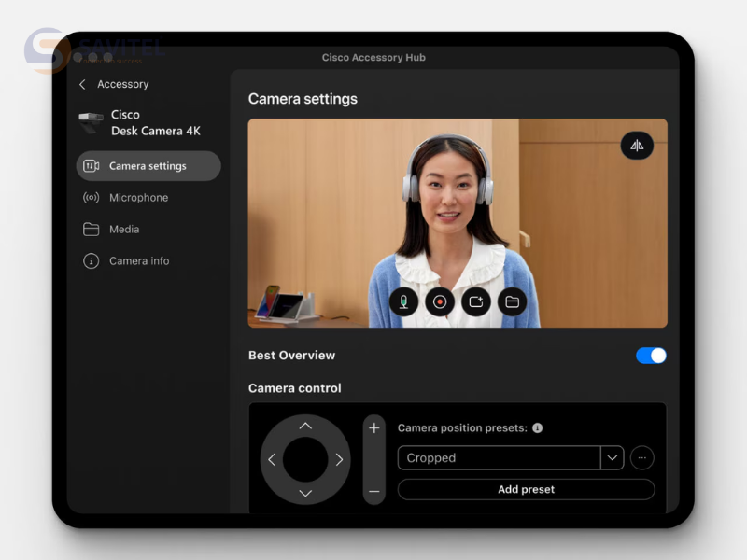Zoom in with the plus button

[x=374, y=428]
